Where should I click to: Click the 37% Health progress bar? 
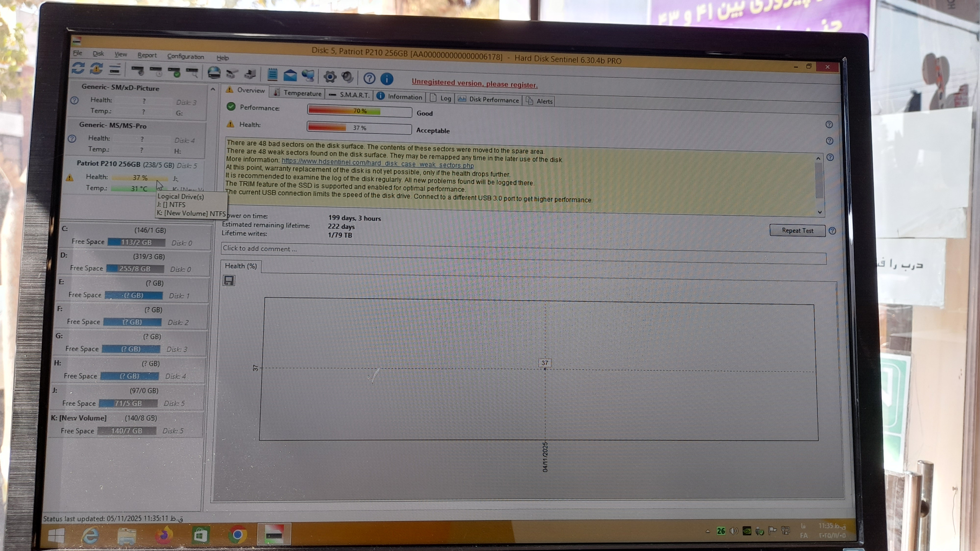click(359, 128)
